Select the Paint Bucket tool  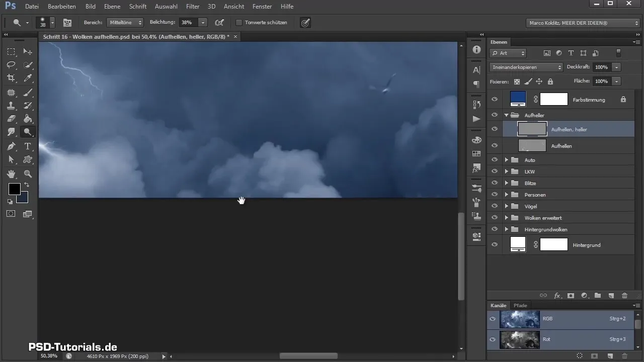28,119
